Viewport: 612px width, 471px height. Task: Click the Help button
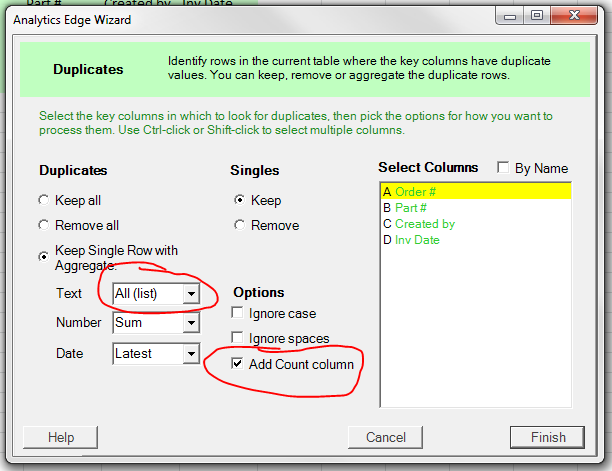pyautogui.click(x=61, y=437)
